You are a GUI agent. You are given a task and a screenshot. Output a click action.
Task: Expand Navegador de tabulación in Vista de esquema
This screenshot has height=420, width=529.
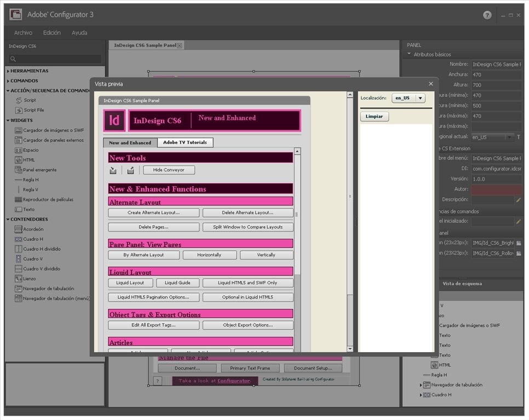click(x=421, y=385)
